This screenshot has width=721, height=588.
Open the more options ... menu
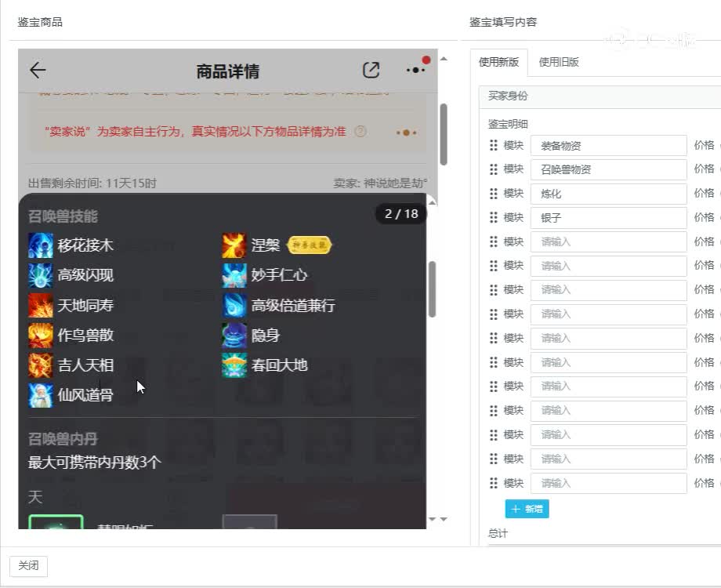point(413,70)
